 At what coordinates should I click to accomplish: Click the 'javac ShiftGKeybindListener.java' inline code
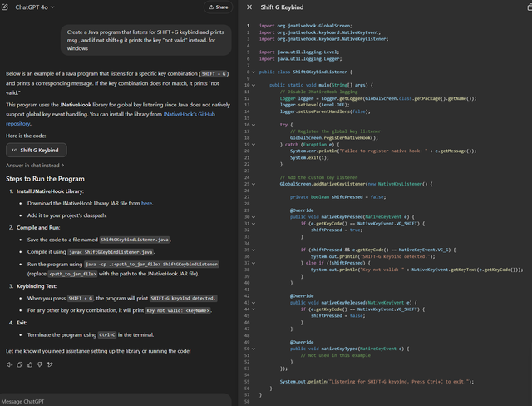coord(111,252)
